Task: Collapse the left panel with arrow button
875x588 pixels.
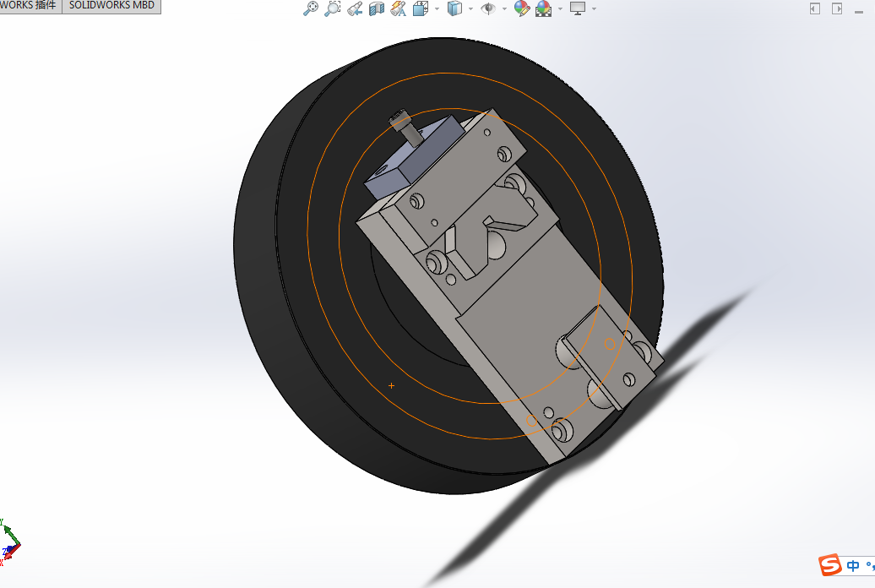Action: point(815,8)
